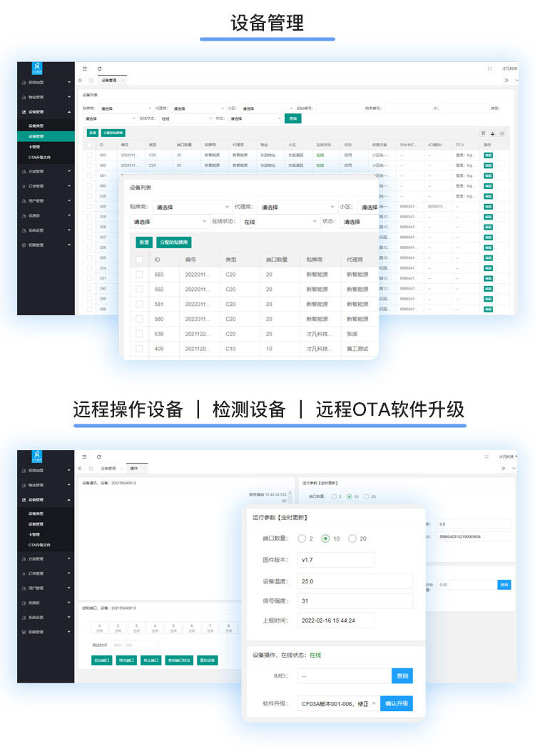
Task: Click green 搜索 button in top screenshot
Action: point(293,118)
